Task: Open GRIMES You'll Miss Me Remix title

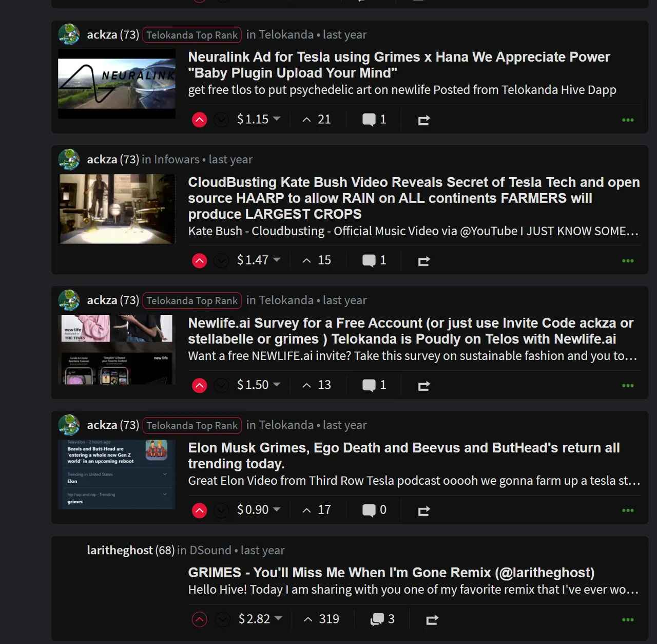Action: pos(391,573)
